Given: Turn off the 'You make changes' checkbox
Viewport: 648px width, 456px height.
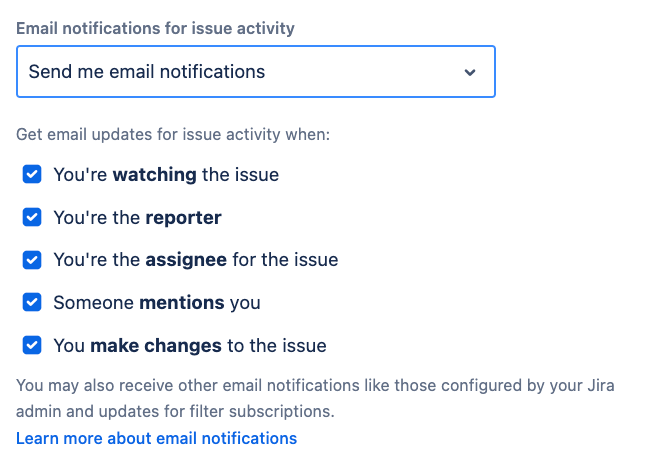Looking at the screenshot, I should (x=32, y=345).
